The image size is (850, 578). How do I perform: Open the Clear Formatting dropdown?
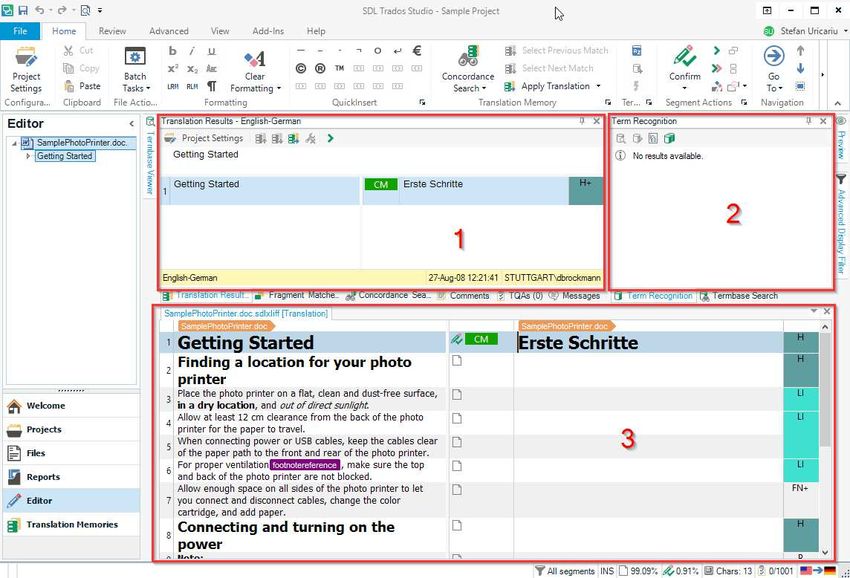click(255, 70)
